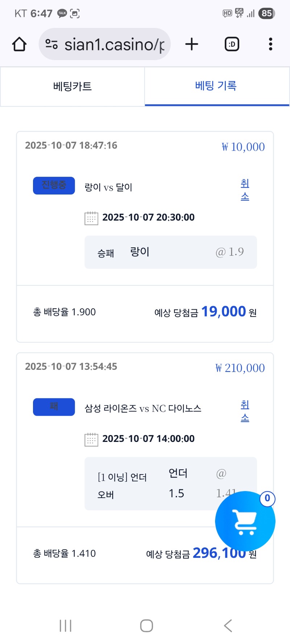Open site settings icon in address bar

[51, 45]
